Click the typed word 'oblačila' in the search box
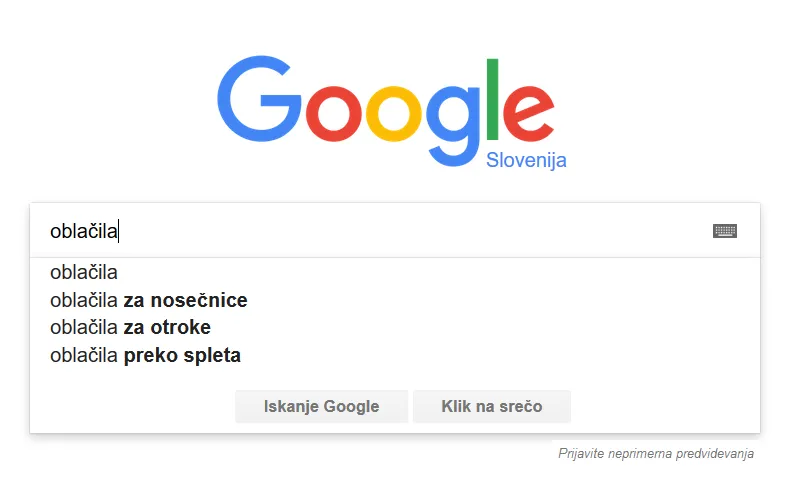The width and height of the screenshot is (801, 485). [84, 232]
